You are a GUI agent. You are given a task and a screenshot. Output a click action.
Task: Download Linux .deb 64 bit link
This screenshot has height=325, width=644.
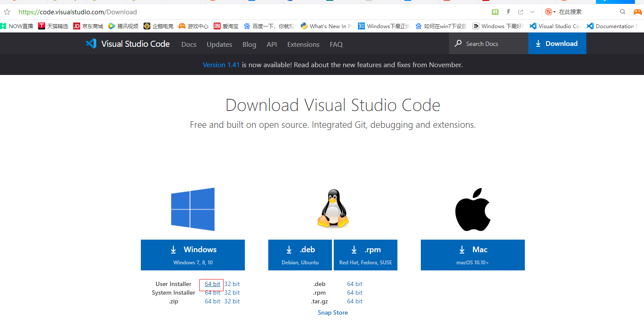pos(355,284)
